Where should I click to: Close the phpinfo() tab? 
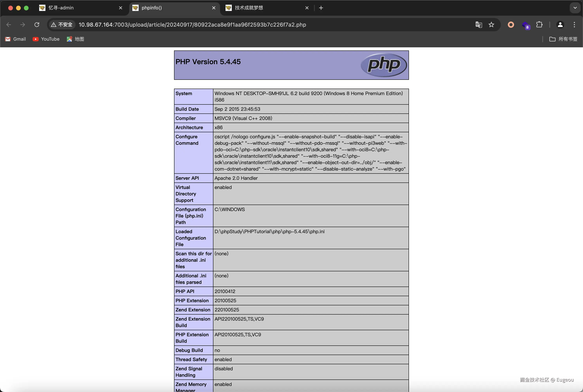[214, 8]
